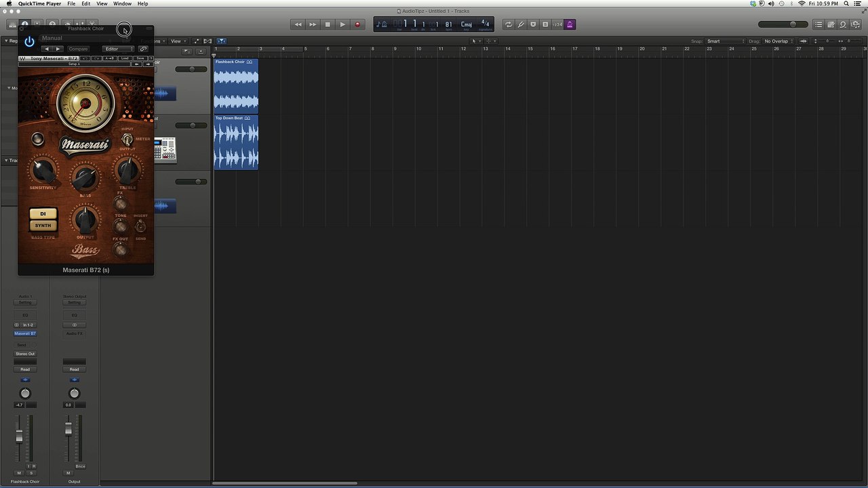This screenshot has width=868, height=488.
Task: Stop playback with the stop button
Action: point(328,24)
